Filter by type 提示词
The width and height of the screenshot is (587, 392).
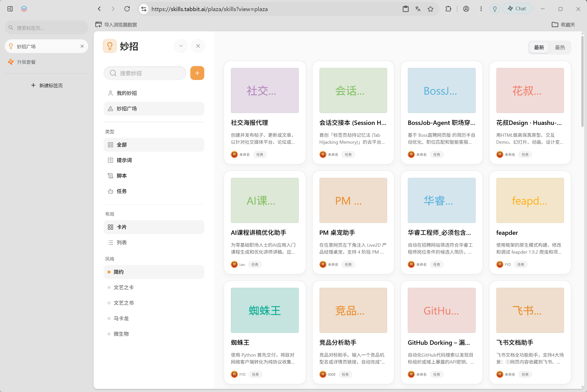coord(154,160)
